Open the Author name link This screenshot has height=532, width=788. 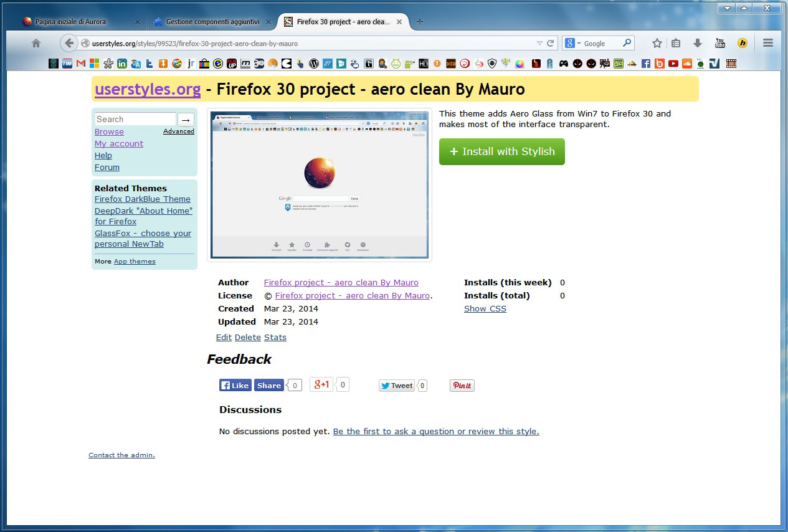(x=341, y=283)
